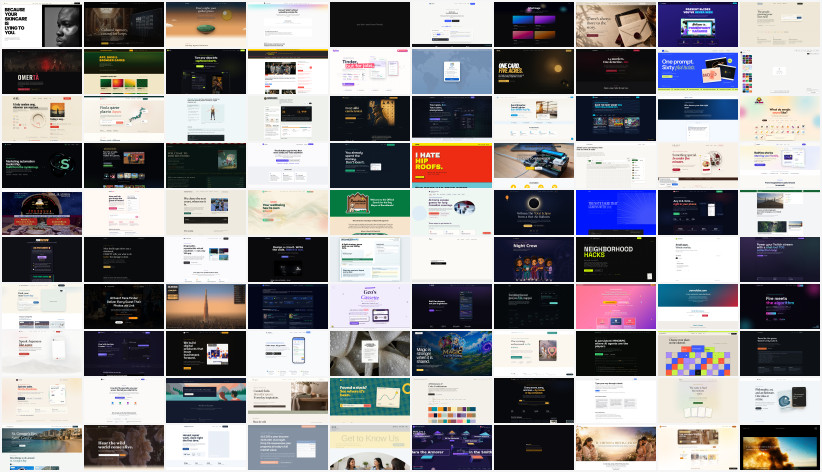Screen dimensions: 822x472
Task: Open the interior room with table thumbnail
Action: coord(288,401)
